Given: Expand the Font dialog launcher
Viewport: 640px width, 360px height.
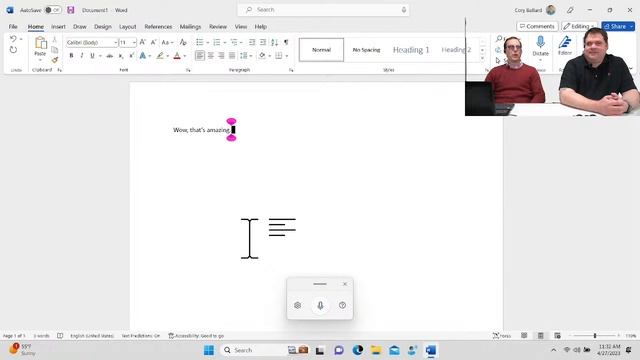Looking at the screenshot, I should pos(188,70).
